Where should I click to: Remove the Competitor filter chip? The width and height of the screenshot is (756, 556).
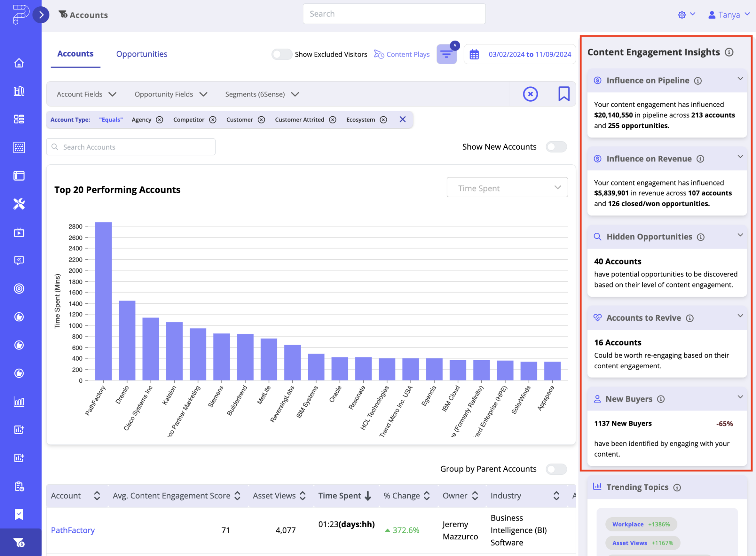213,120
